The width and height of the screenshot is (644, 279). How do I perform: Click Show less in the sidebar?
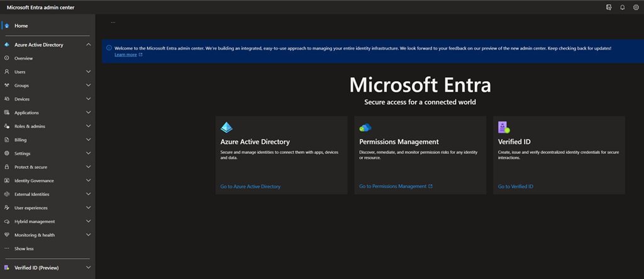point(24,249)
